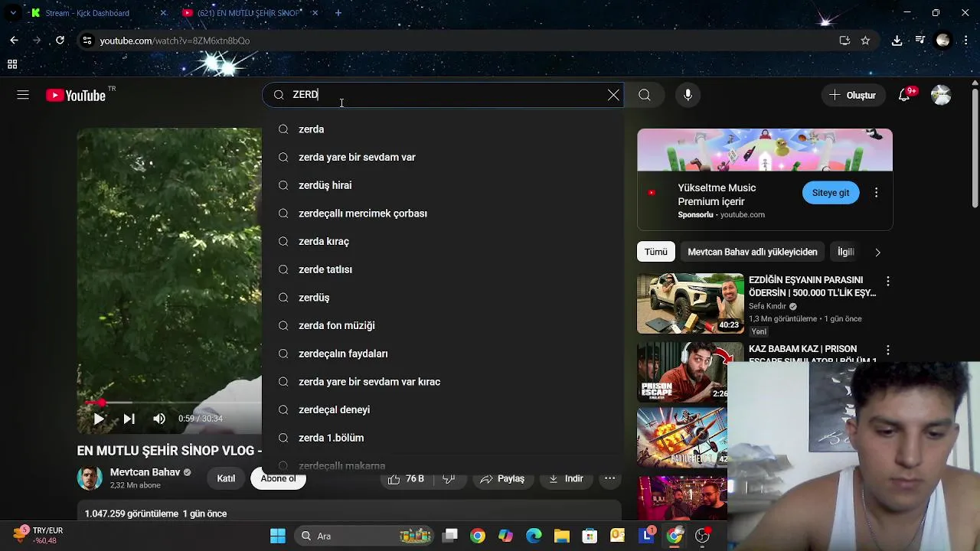Install app icon in address bar
The image size is (980, 551).
(x=844, y=41)
